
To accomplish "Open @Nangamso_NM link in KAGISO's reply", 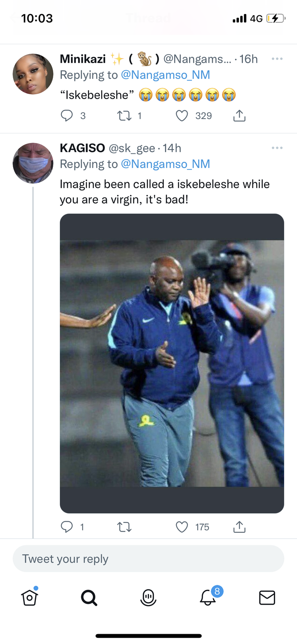I will click(x=165, y=164).
